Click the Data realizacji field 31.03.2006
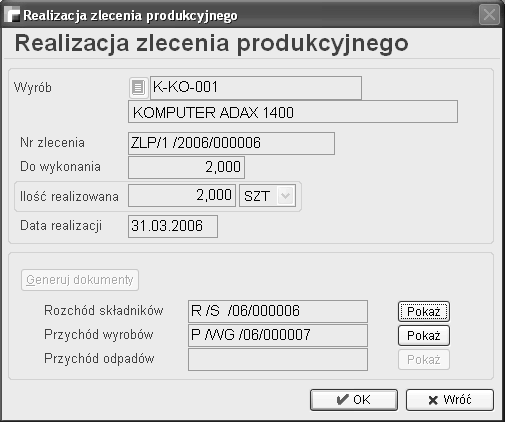 pos(173,226)
